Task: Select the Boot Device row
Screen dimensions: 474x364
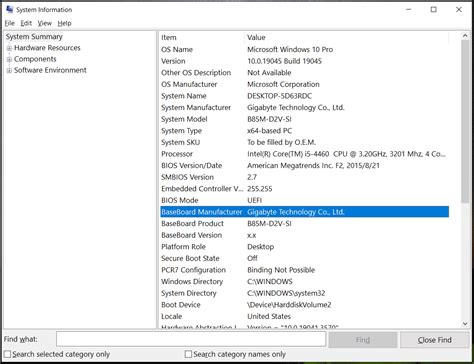Action: (304, 305)
